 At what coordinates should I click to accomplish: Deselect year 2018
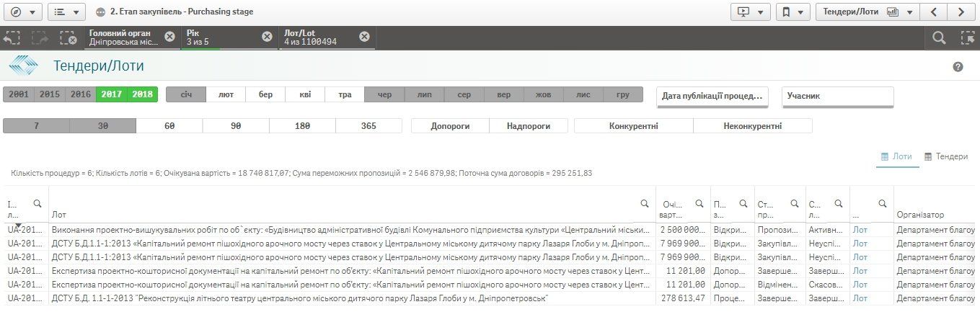143,94
